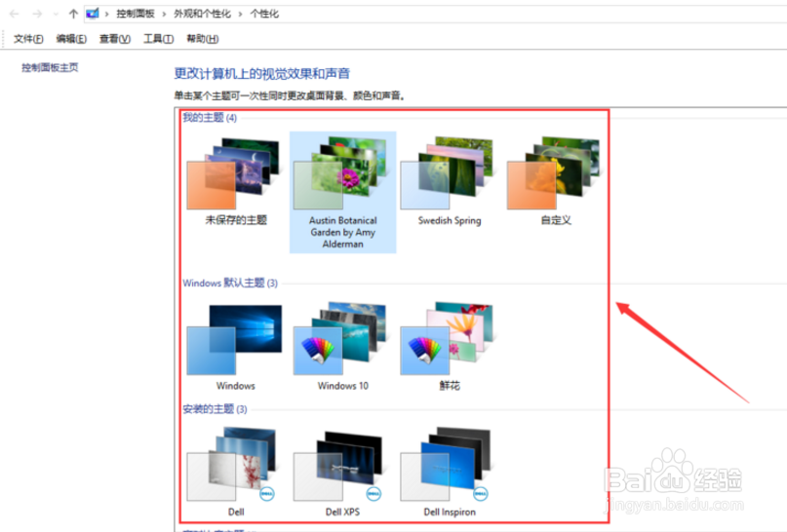
Task: Click the Forward navigation arrow
Action: click(x=38, y=14)
